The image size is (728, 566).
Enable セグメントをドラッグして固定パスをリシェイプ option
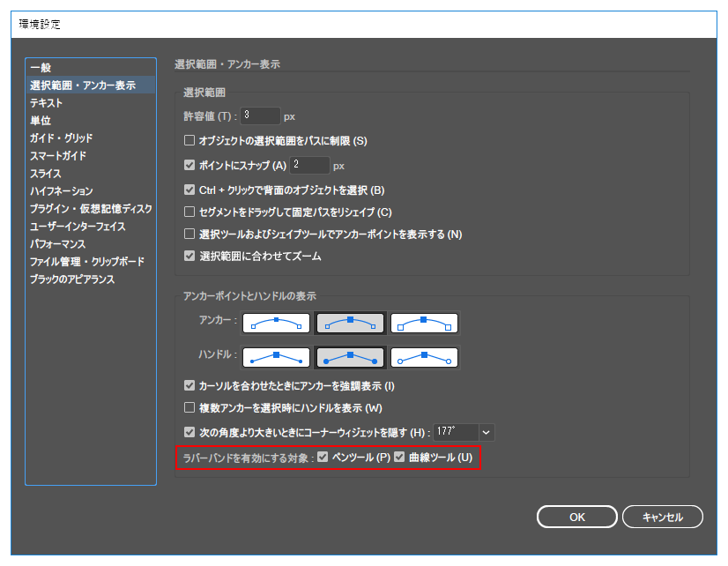click(x=189, y=212)
